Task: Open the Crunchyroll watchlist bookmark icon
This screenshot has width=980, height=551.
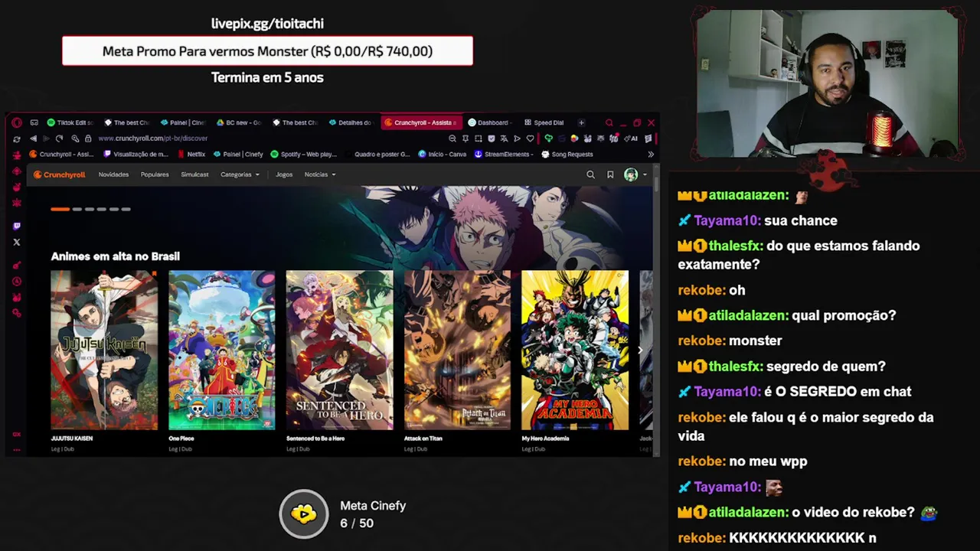Action: 610,174
